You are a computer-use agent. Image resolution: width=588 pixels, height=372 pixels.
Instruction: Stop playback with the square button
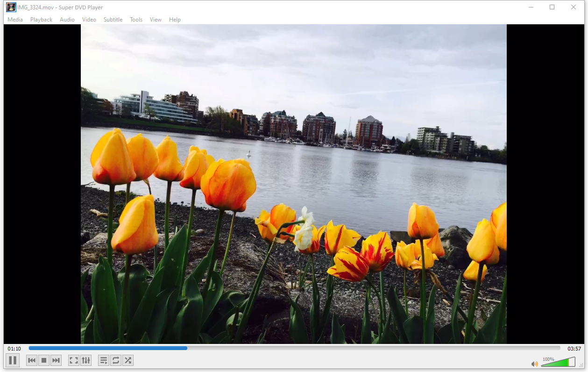(x=44, y=360)
